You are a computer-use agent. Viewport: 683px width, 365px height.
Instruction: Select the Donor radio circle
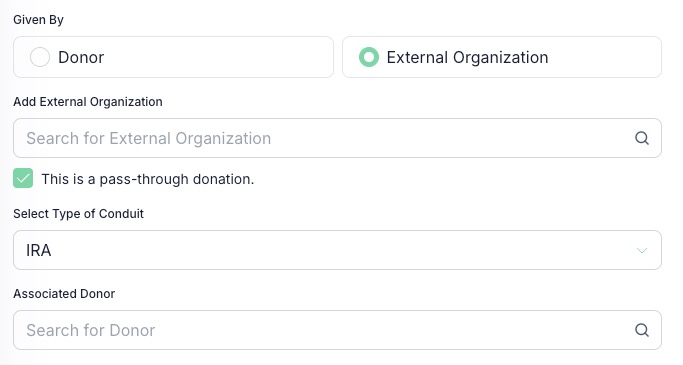[40, 57]
